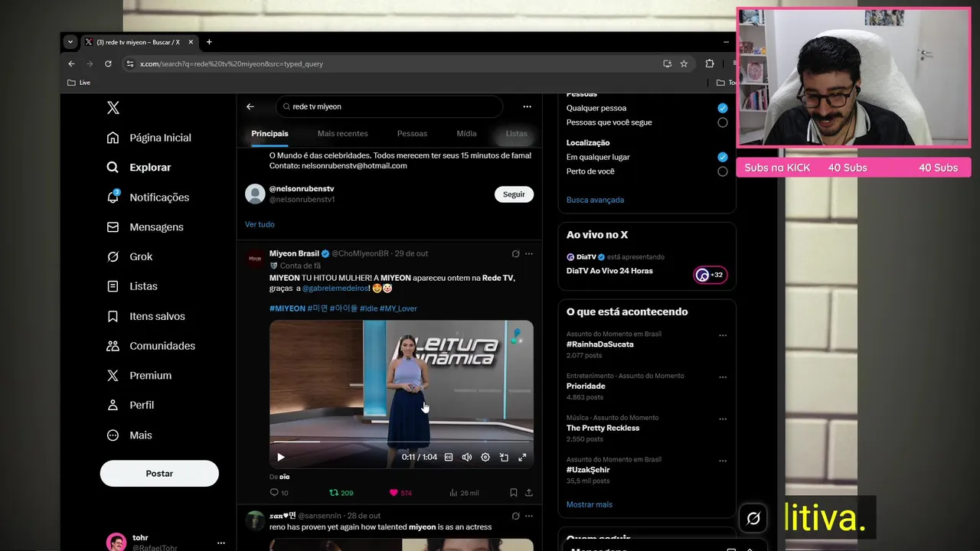Like the Miyeon Brasil post
The height and width of the screenshot is (551, 980).
[x=400, y=493]
